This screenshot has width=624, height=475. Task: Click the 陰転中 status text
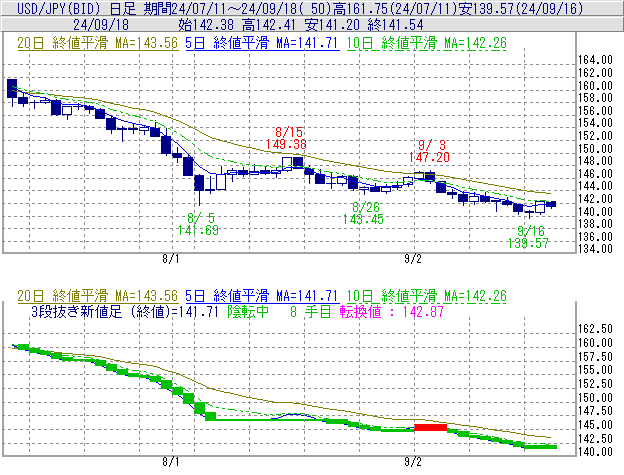[x=248, y=311]
